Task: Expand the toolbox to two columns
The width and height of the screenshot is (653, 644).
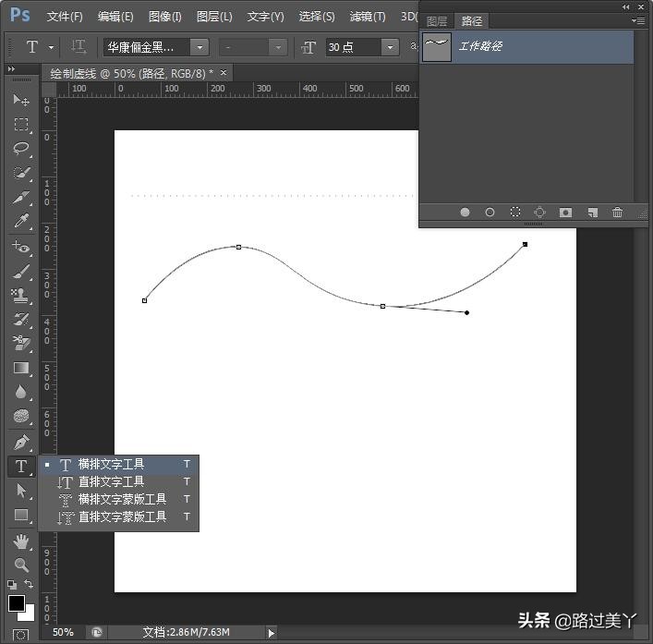Action: coord(12,68)
